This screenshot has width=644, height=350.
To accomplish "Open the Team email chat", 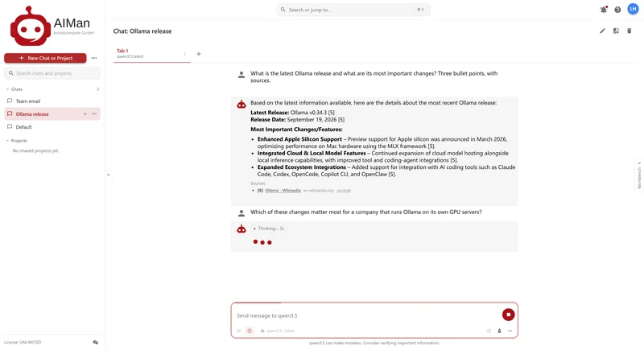I will coord(52,101).
